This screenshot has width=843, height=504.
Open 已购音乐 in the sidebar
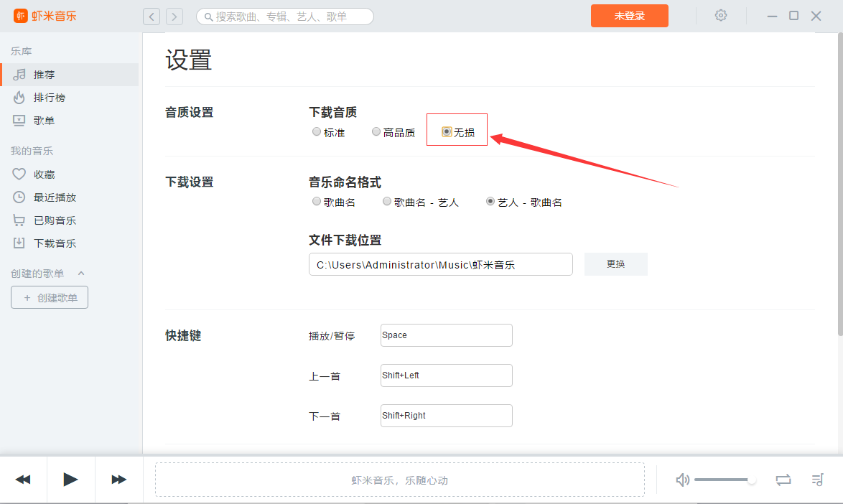point(70,220)
